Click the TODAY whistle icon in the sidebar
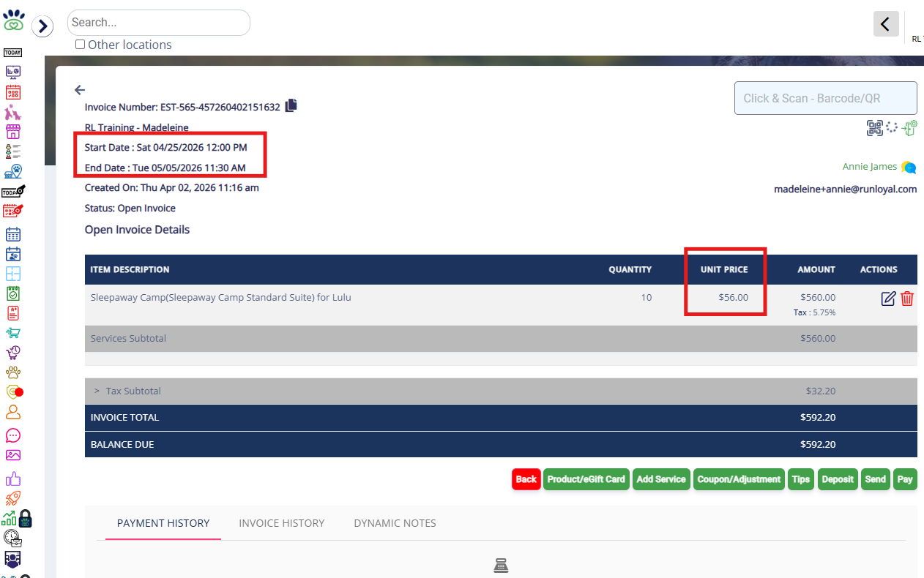 click(13, 191)
